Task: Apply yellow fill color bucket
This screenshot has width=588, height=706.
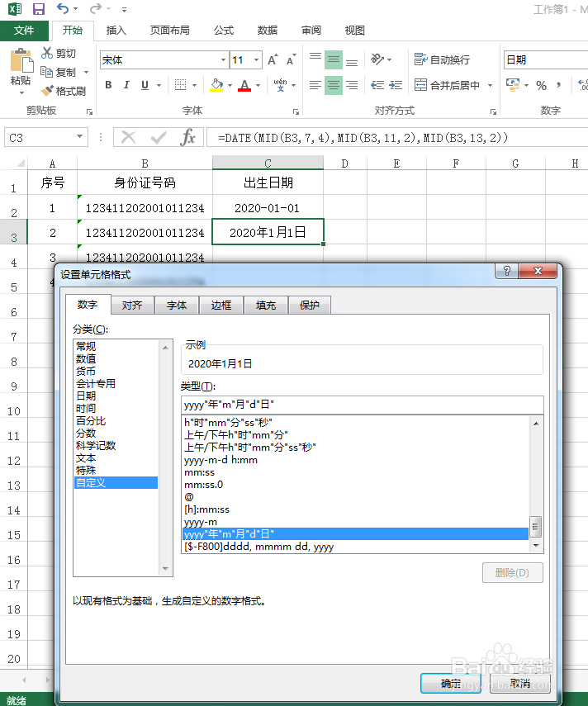Action: click(x=216, y=85)
